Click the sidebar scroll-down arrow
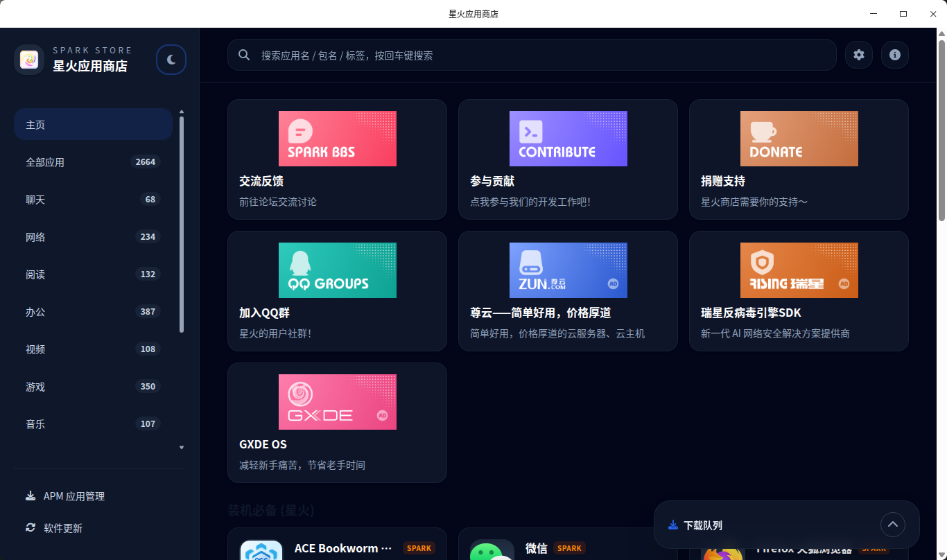This screenshot has width=947, height=560. 181,447
